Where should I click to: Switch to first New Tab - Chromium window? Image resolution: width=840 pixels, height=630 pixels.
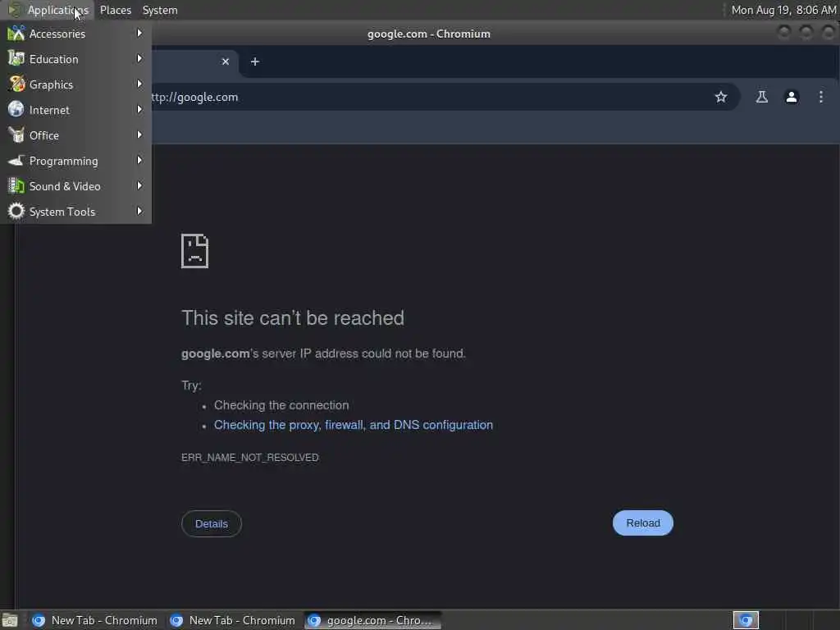(95, 620)
